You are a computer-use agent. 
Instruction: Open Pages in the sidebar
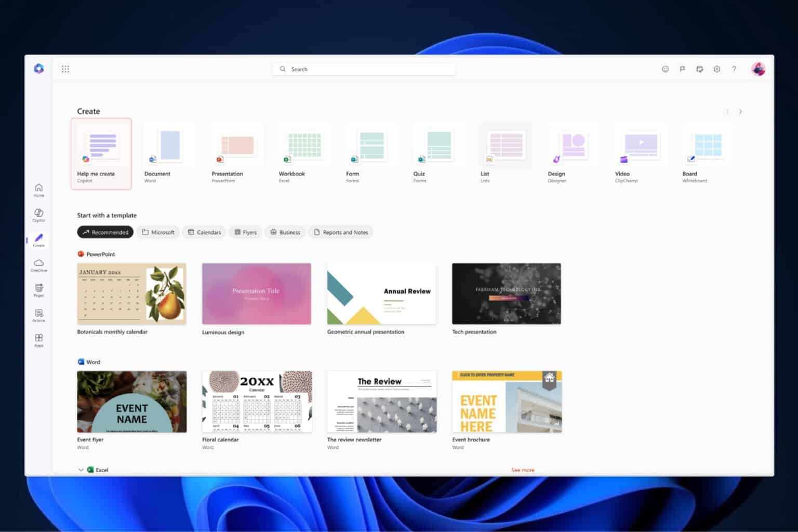coord(39,290)
